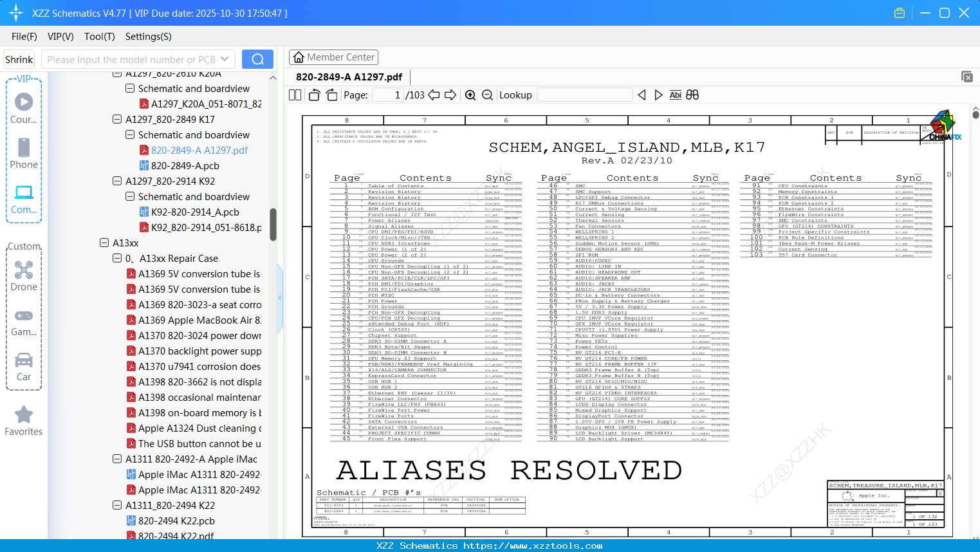Open the Favorites panel
Screen dimensions: 980x552
click(x=24, y=421)
